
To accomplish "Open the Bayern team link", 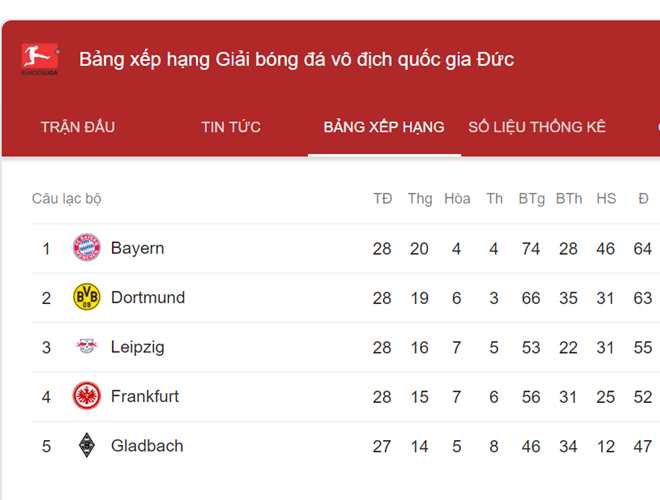I will pyautogui.click(x=137, y=248).
